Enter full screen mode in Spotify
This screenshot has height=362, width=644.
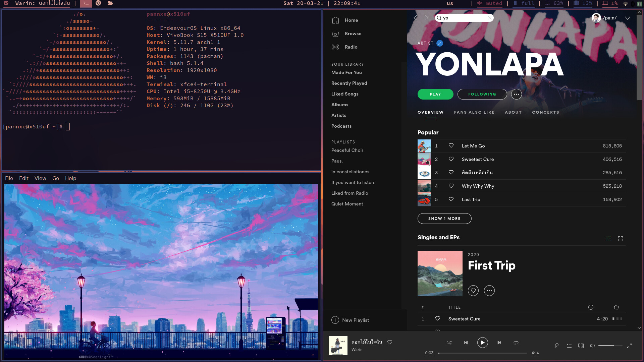(x=629, y=346)
